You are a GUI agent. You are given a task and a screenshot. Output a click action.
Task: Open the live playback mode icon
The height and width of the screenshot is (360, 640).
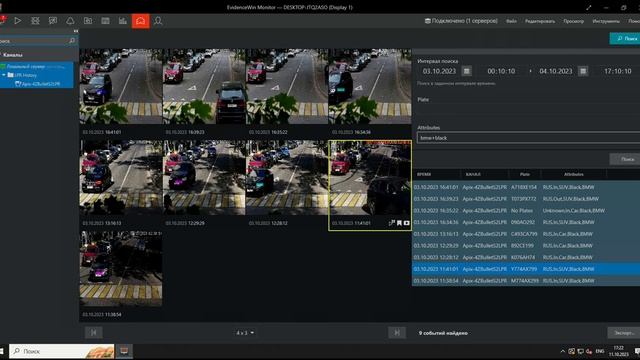tap(18, 20)
